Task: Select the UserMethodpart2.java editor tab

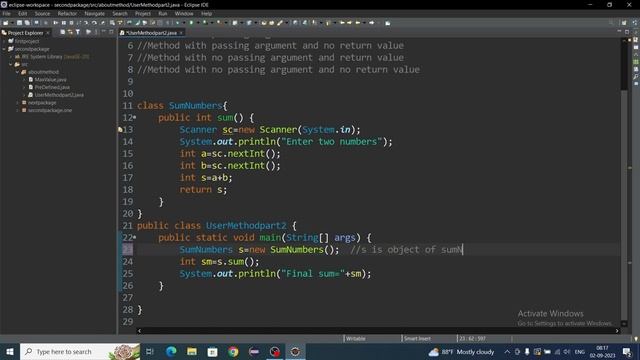Action: [151, 32]
